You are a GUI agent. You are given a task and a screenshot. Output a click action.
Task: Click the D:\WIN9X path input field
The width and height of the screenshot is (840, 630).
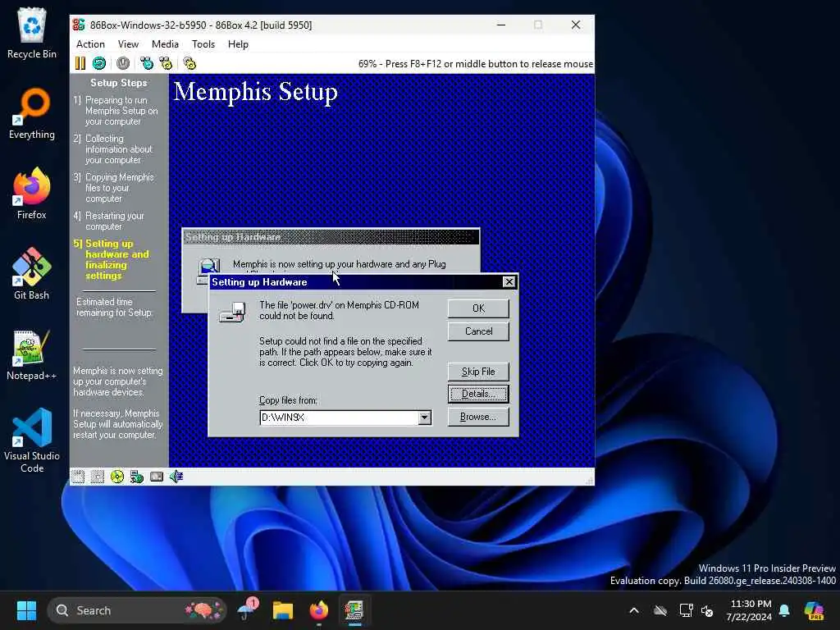click(x=339, y=418)
